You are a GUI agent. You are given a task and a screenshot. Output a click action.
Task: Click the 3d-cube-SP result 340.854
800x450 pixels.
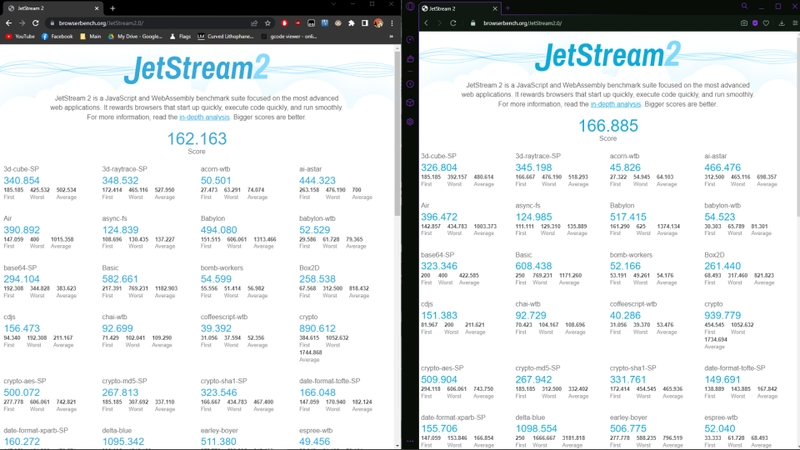[x=21, y=181]
